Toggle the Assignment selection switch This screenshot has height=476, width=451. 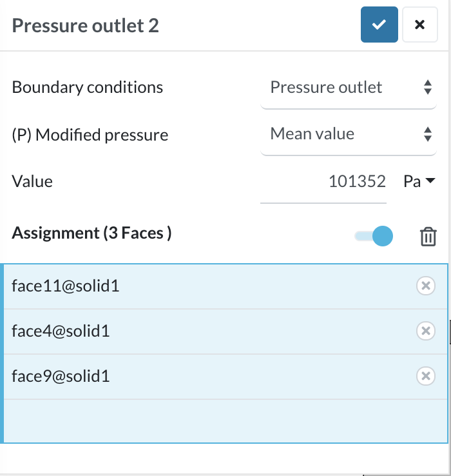(x=374, y=236)
